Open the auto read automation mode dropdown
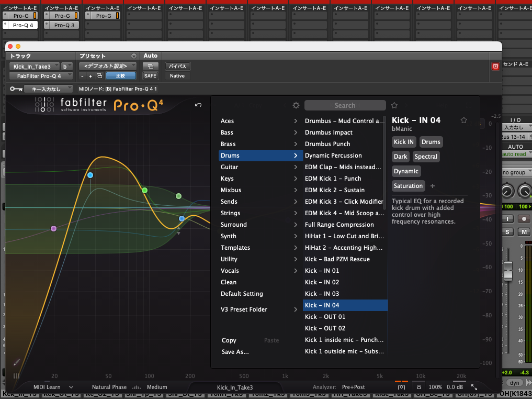The width and height of the screenshot is (532, 399). pos(516,154)
